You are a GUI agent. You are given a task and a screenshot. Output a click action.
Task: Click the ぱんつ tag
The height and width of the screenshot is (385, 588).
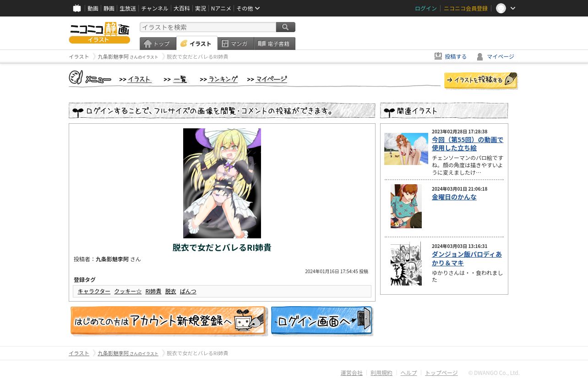(x=188, y=291)
